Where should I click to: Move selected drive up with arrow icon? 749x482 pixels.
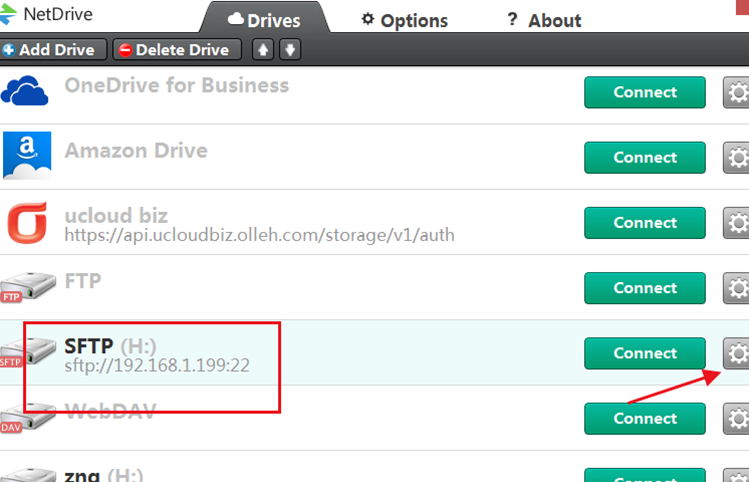point(263,50)
